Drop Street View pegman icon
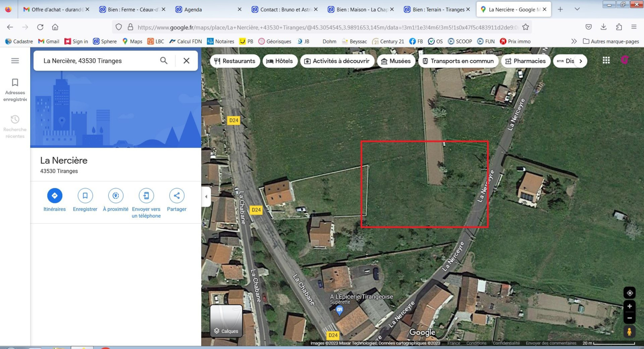Image resolution: width=644 pixels, height=349 pixels. point(629,332)
